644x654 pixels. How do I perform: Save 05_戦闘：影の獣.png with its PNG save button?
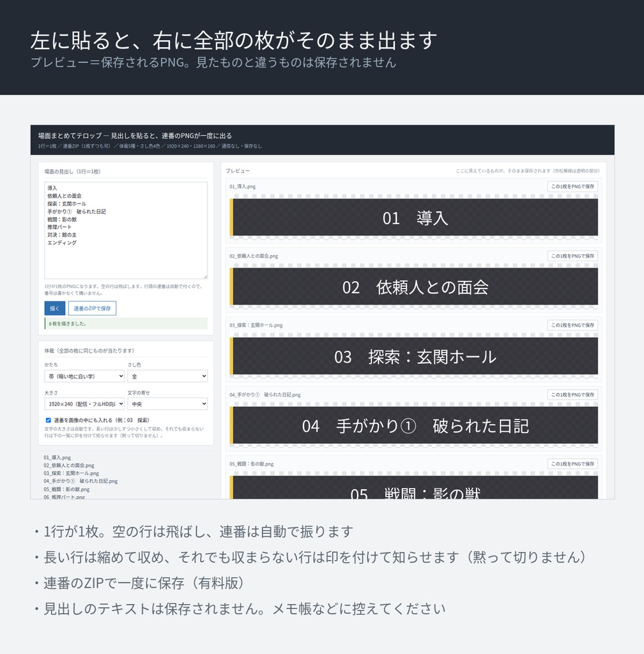click(x=572, y=464)
